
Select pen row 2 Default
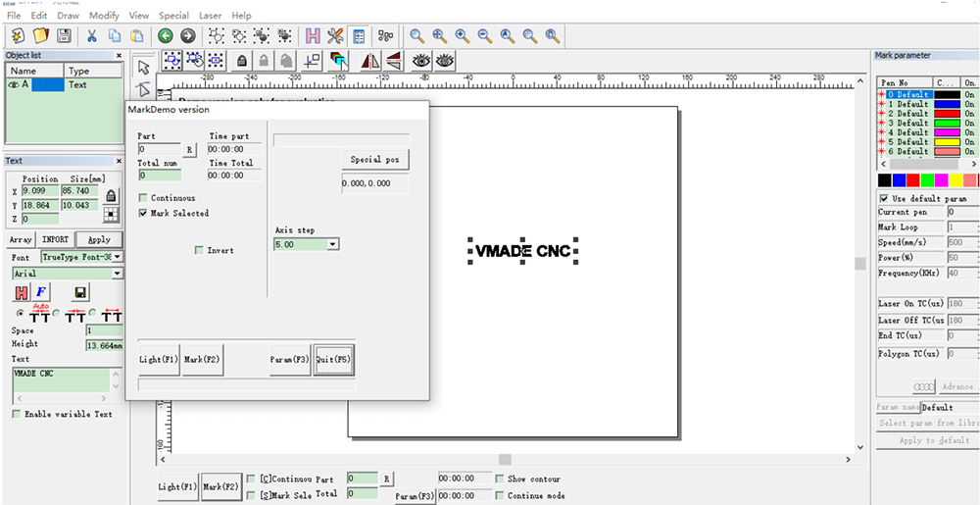pyautogui.click(x=926, y=114)
